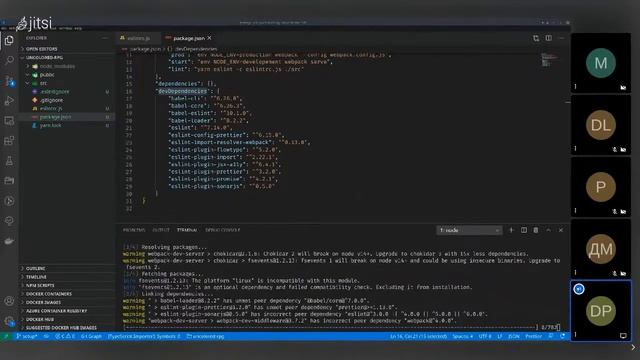640x360 pixels.
Task: Collapse the src folder
Action: coord(67,83)
